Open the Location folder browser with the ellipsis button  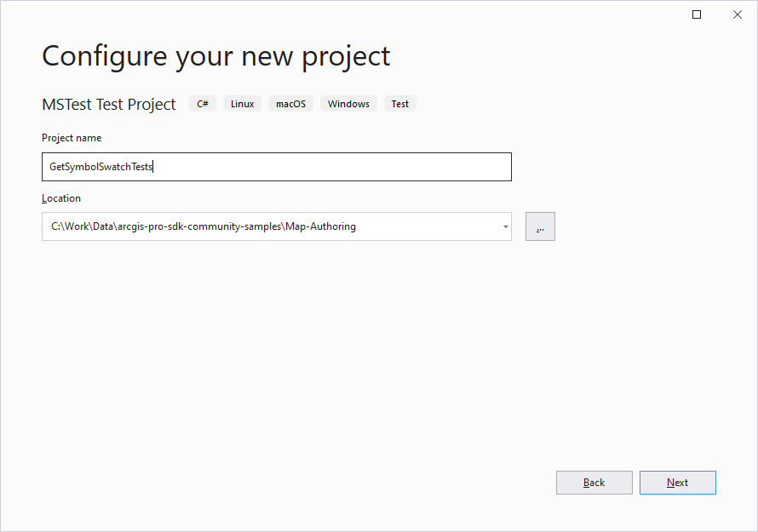coord(540,226)
